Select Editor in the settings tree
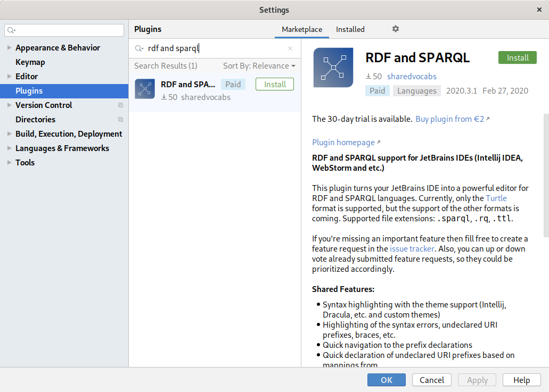This screenshot has width=549, height=392. 27,76
